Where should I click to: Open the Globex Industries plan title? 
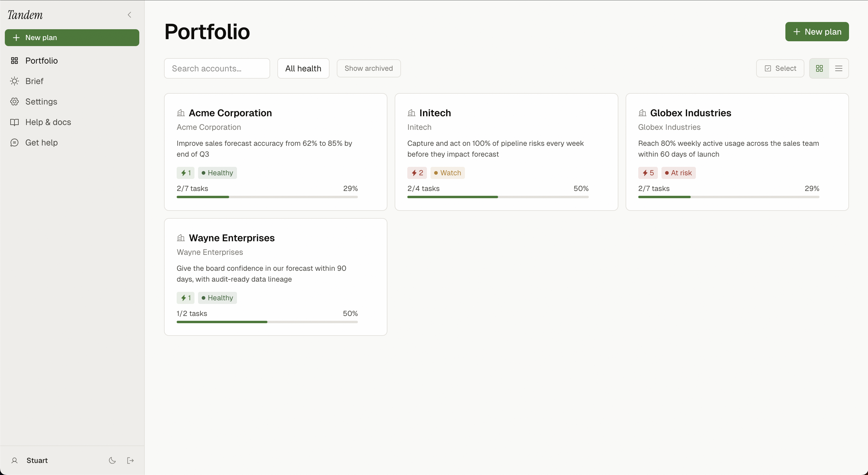[x=690, y=113]
